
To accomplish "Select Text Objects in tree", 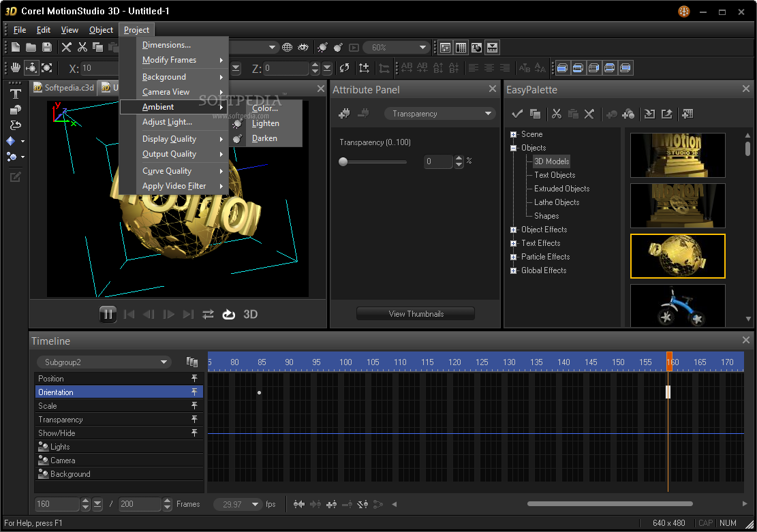I will 555,175.
